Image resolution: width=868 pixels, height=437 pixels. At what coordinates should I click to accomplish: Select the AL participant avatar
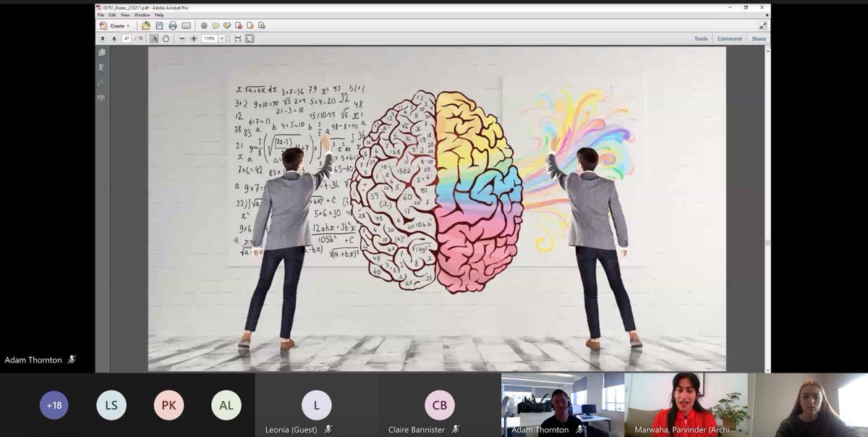pyautogui.click(x=226, y=405)
